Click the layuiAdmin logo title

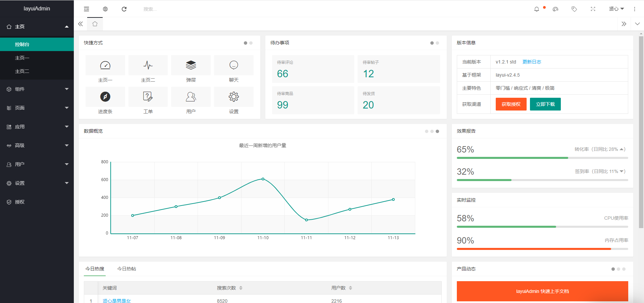click(37, 8)
